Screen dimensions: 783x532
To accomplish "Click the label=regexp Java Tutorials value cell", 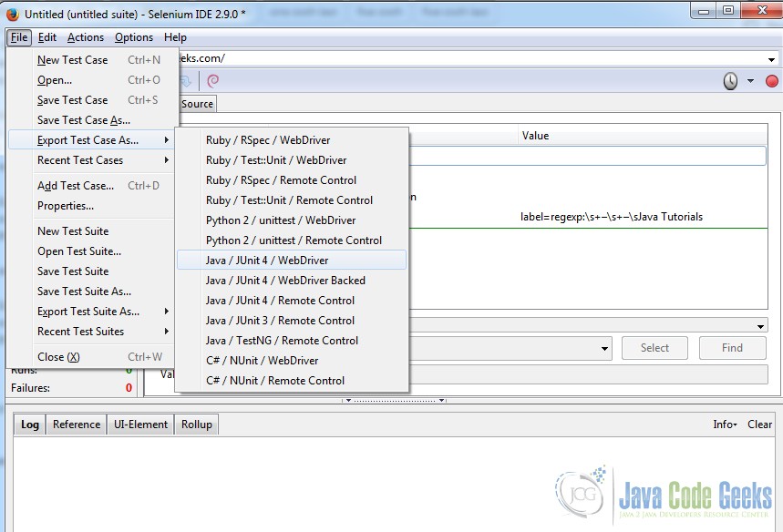I will [x=612, y=217].
